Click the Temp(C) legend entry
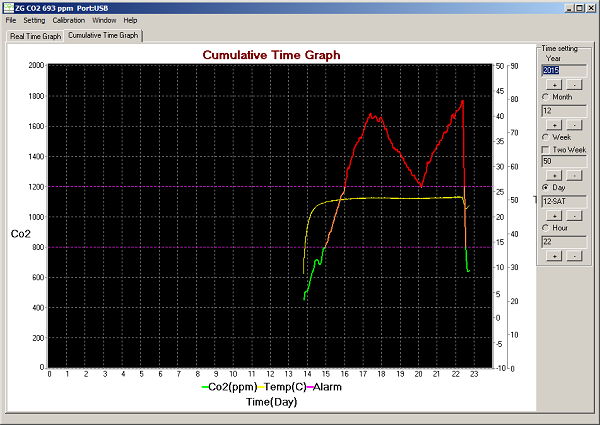Viewport: 600px width, 425px height. [282, 387]
